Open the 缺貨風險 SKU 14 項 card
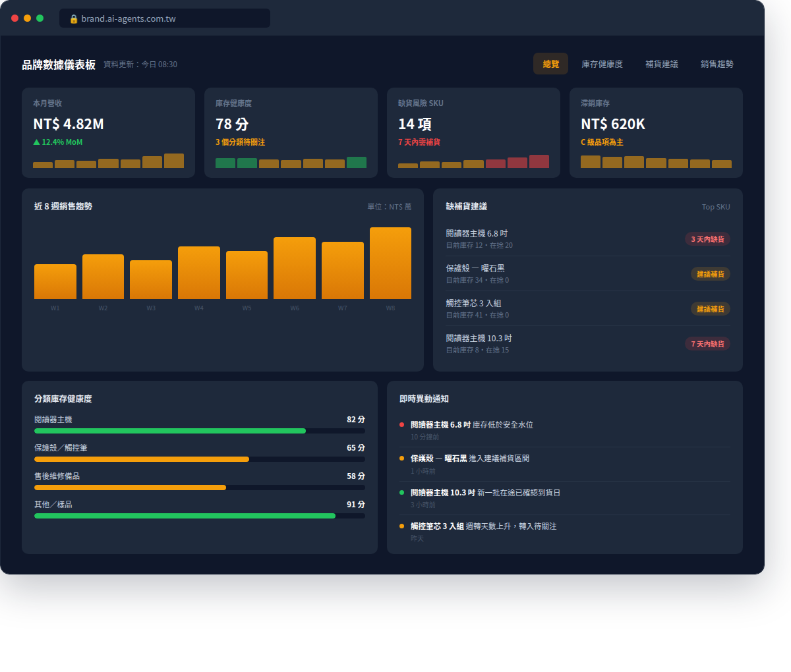 [x=473, y=132]
